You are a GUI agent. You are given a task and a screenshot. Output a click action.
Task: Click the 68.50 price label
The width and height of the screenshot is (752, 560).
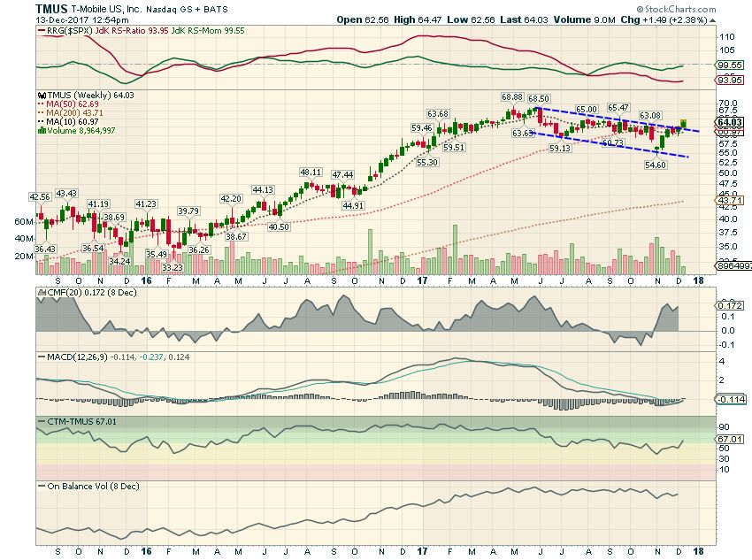pyautogui.click(x=539, y=98)
